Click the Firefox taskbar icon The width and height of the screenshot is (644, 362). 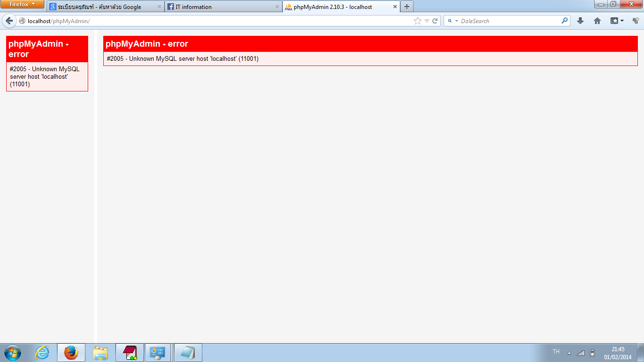pyautogui.click(x=71, y=353)
